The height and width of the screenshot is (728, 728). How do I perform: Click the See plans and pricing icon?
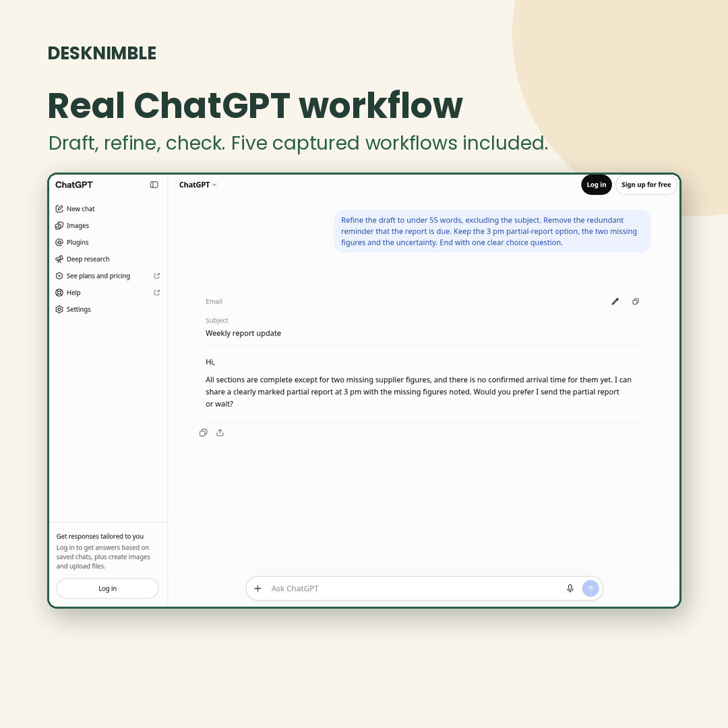click(x=59, y=276)
